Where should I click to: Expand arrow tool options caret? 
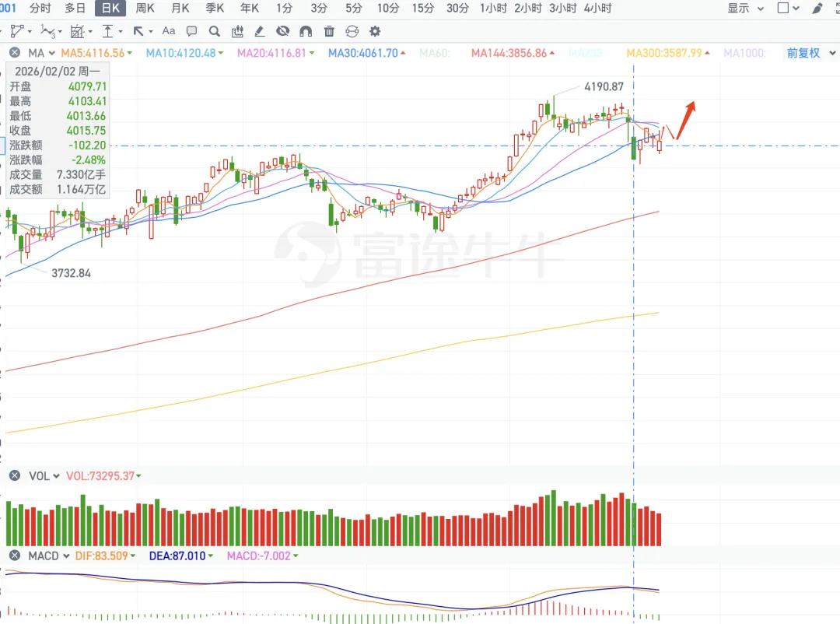point(151,32)
